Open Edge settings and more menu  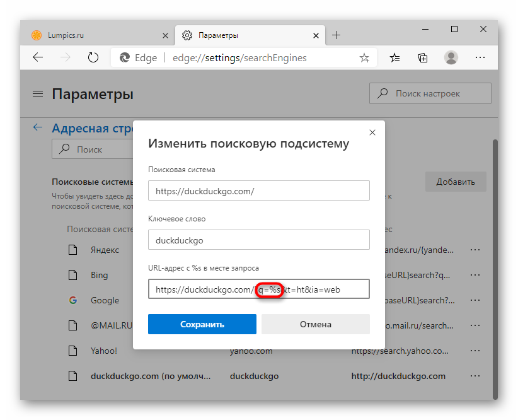click(x=480, y=57)
